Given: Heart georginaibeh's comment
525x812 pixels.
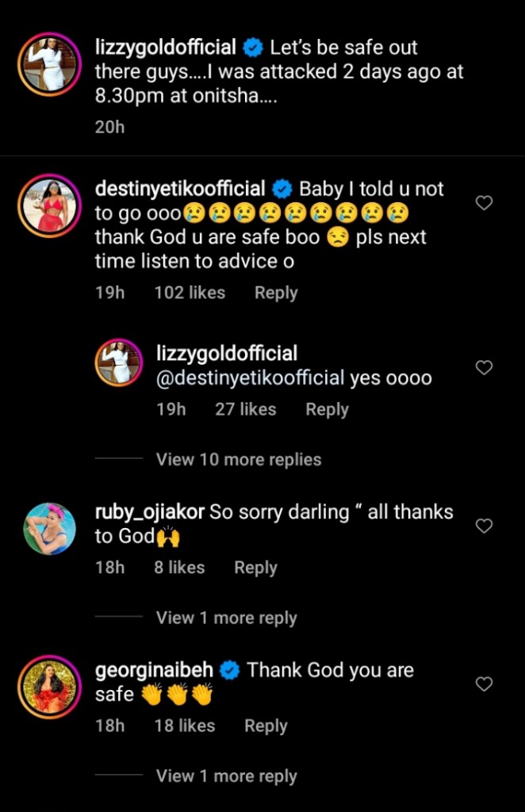Looking at the screenshot, I should (x=484, y=684).
